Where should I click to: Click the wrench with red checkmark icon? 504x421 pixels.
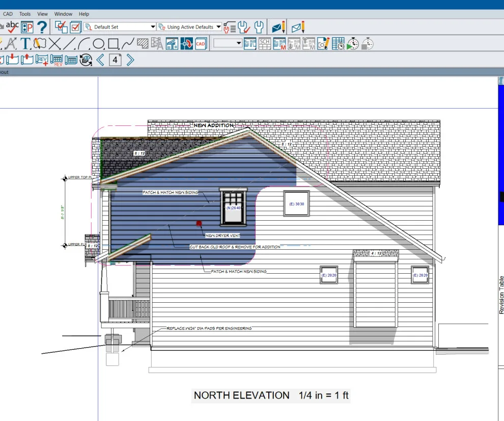pos(244,28)
